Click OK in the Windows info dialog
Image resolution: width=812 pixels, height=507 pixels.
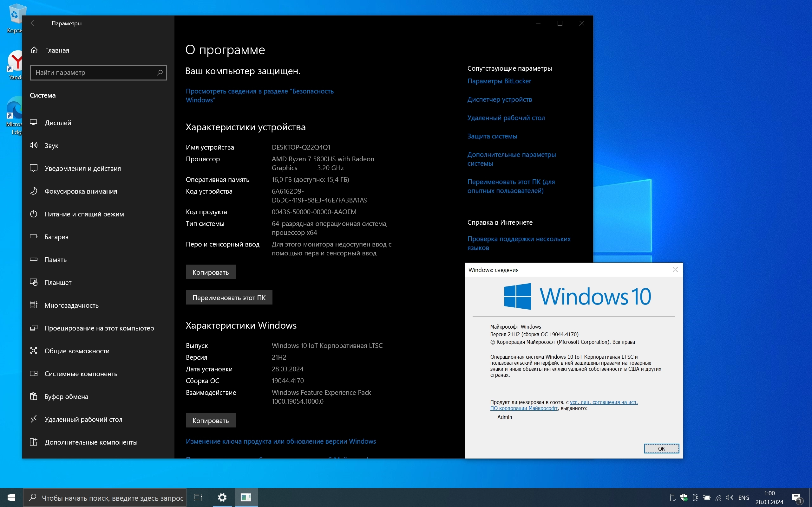(x=661, y=448)
